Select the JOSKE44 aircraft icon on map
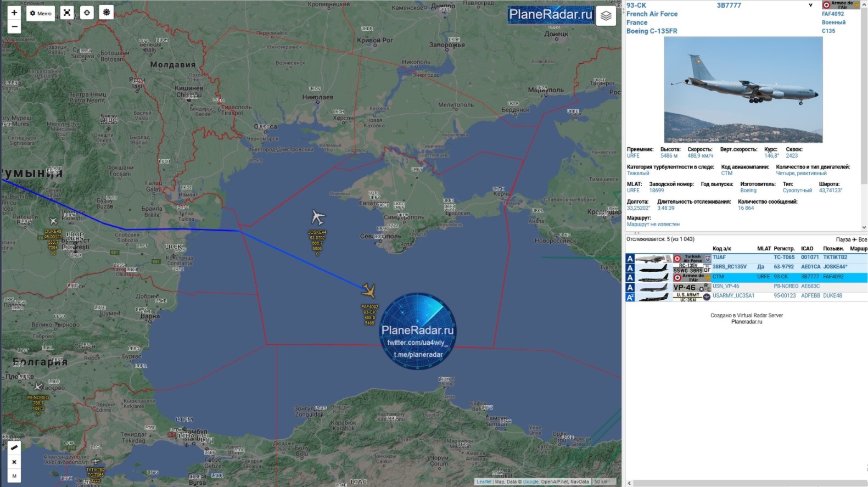This screenshot has width=868, height=487. click(x=318, y=217)
